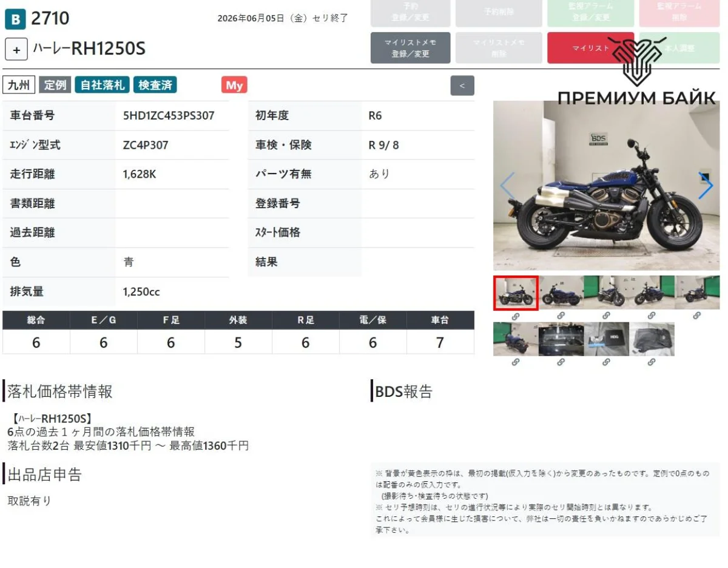This screenshot has height=568, width=728.
Task: Select the fourth thumbnail in the top row
Action: (652, 293)
